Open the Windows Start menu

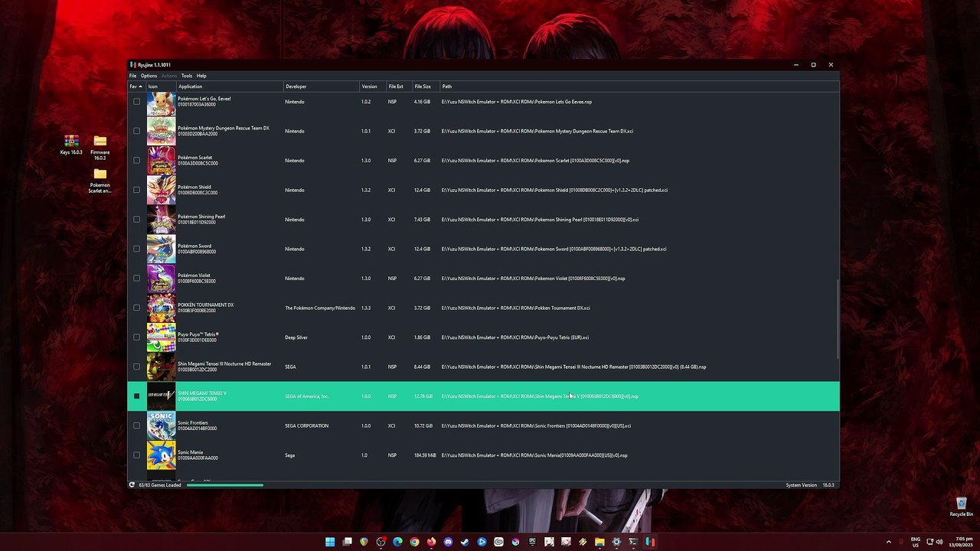tap(330, 542)
